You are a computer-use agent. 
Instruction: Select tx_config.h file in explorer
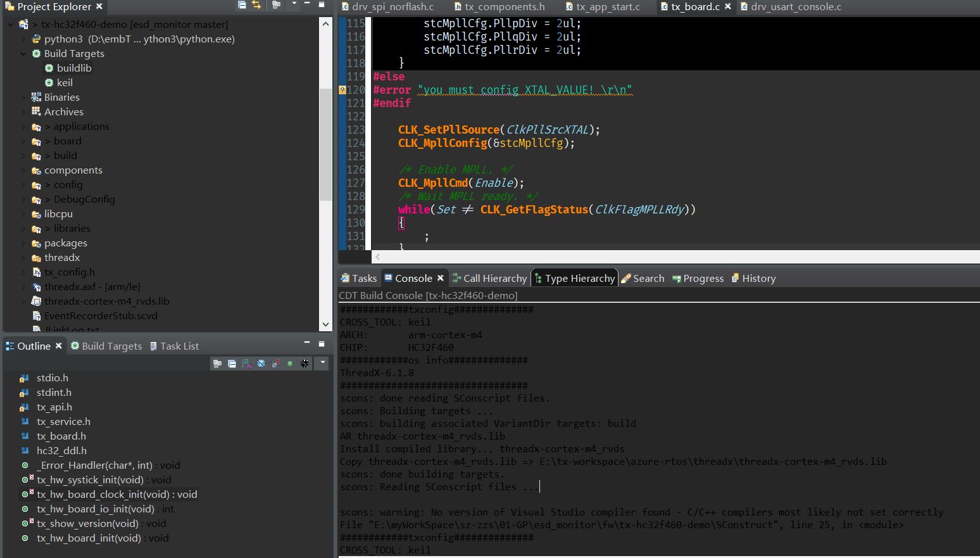pyautogui.click(x=70, y=272)
